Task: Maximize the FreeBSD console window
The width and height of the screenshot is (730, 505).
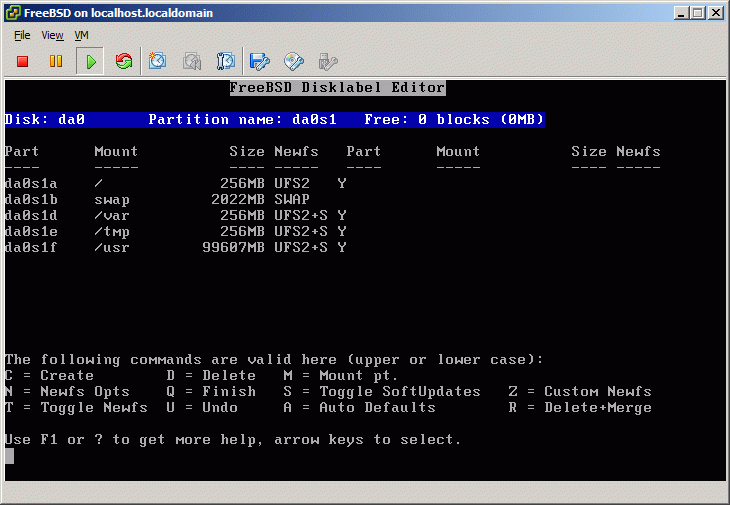Action: tap(698, 13)
